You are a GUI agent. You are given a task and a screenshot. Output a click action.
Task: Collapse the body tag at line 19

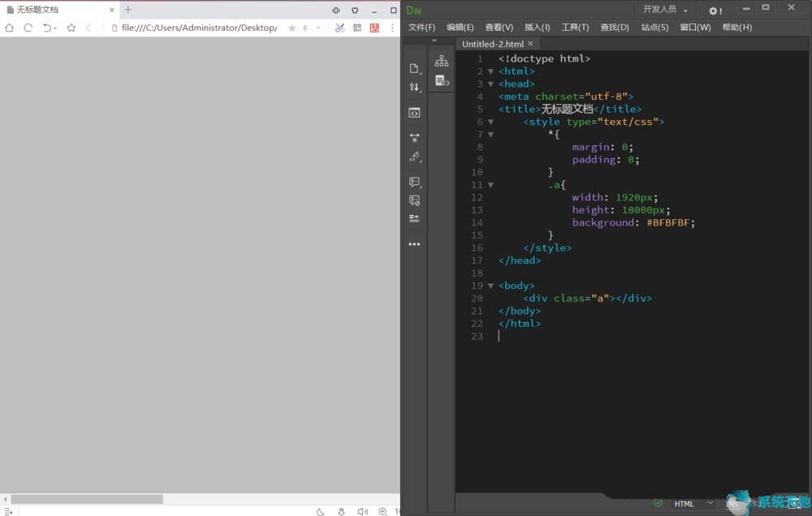point(490,286)
